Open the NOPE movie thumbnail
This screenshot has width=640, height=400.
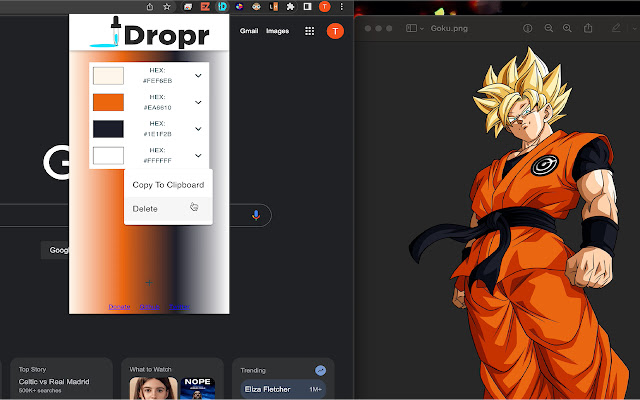coord(198,388)
